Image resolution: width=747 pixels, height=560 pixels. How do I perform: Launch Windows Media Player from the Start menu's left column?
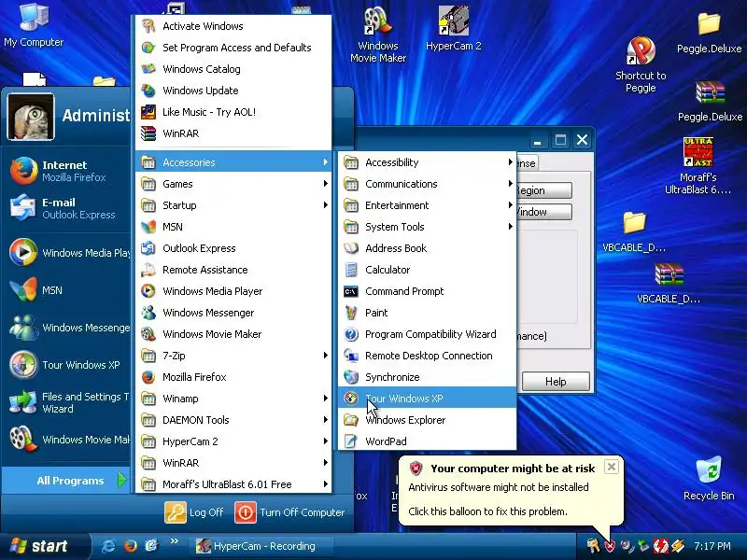66,252
